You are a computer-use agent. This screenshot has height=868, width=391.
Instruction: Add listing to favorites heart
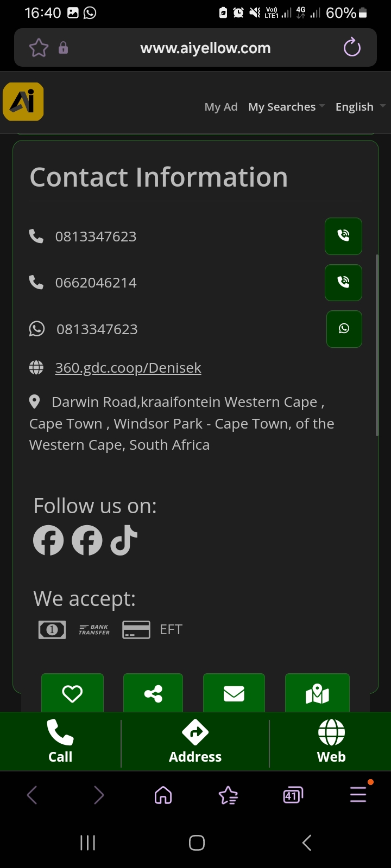[72, 693]
